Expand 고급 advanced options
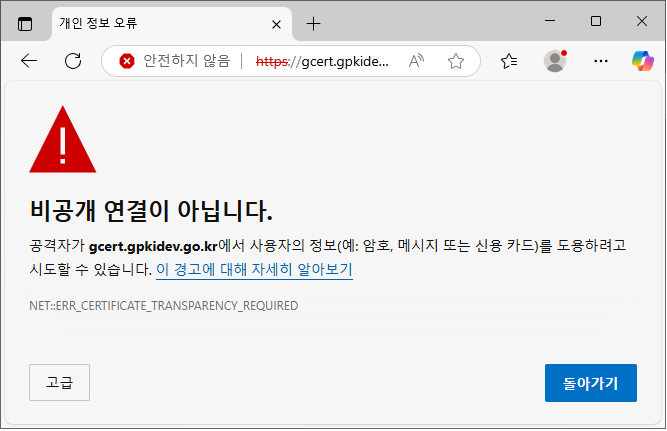The height and width of the screenshot is (431, 667). [60, 383]
